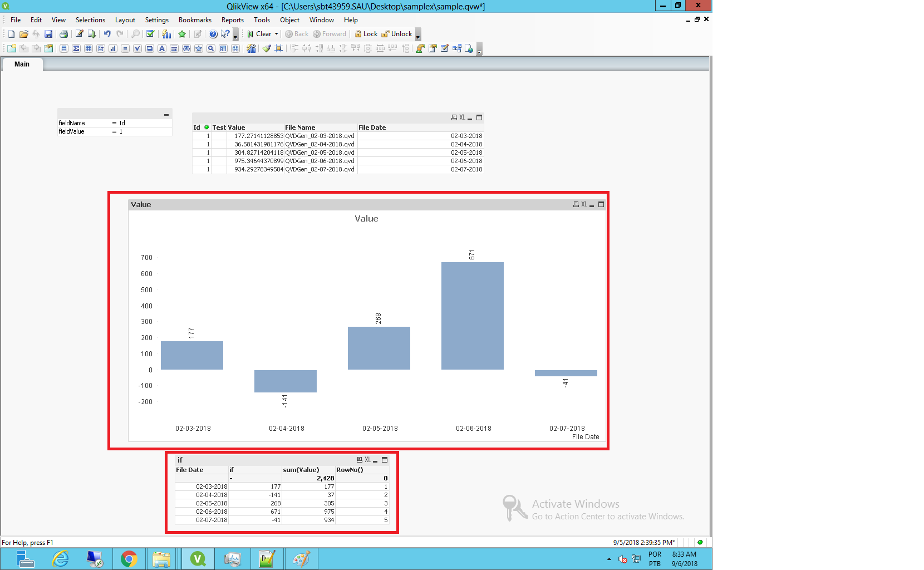This screenshot has height=570, width=924.
Task: Open the Layout menu
Action: 125,20
